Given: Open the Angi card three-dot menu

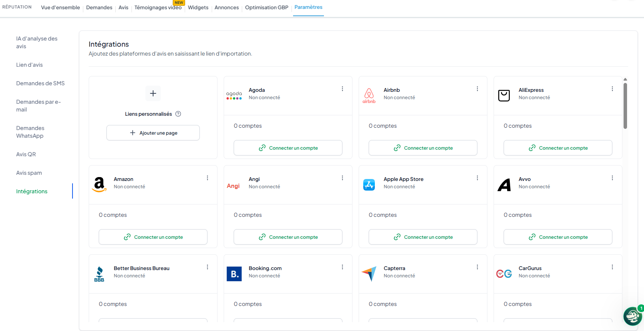Looking at the screenshot, I should click(x=342, y=178).
